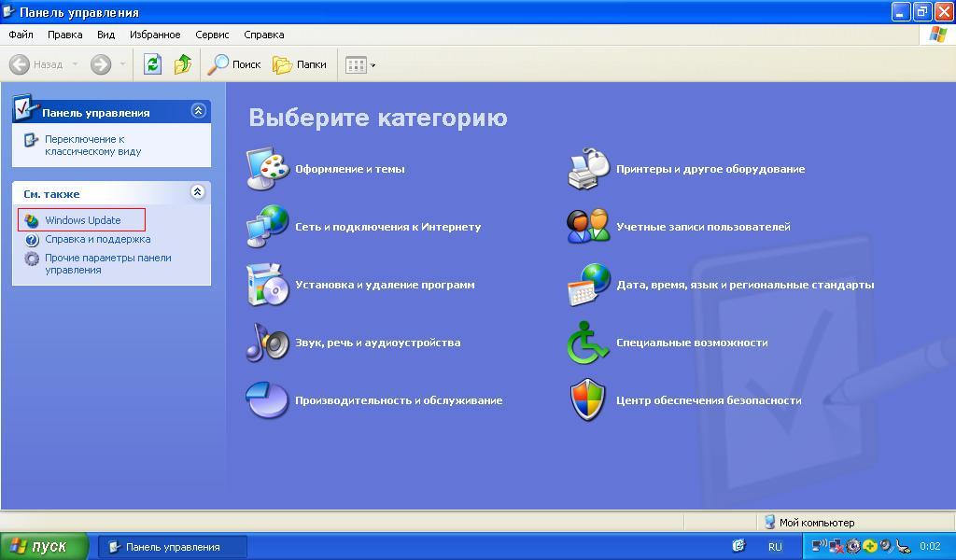956x560 pixels.
Task: Click the Back arrow button
Action: click(x=37, y=64)
